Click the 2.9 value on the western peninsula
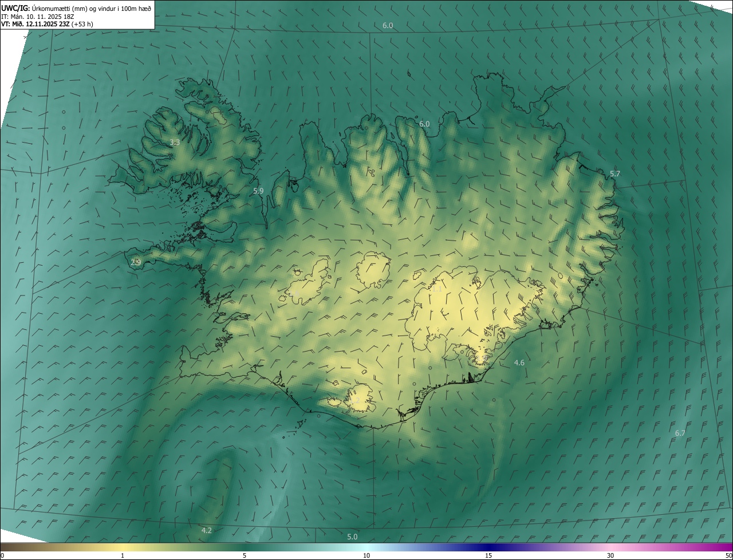 (136, 262)
